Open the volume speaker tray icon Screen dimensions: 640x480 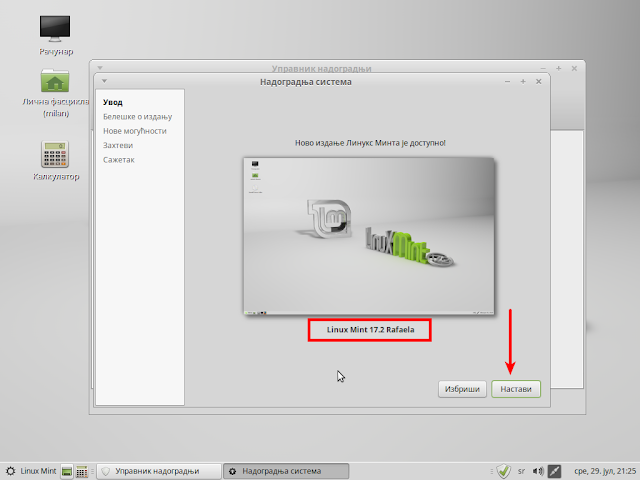click(x=538, y=471)
